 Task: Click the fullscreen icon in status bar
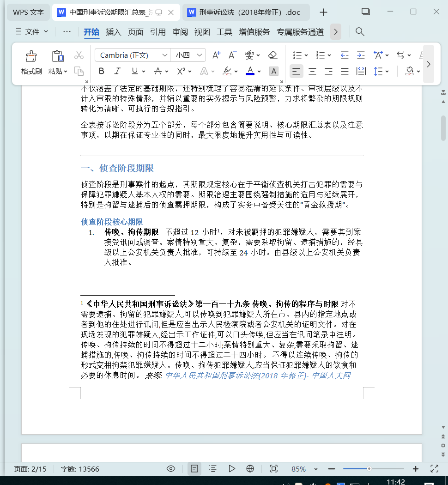point(434,469)
